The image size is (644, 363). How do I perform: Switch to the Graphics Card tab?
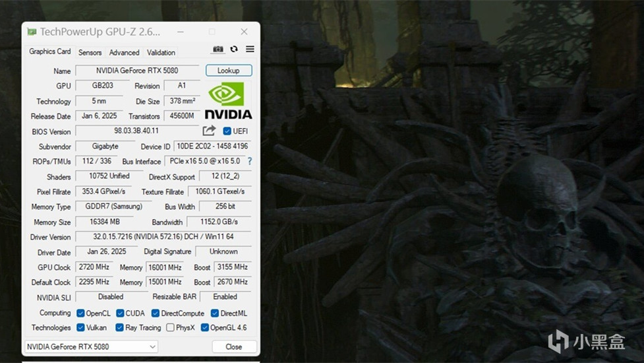click(x=49, y=51)
